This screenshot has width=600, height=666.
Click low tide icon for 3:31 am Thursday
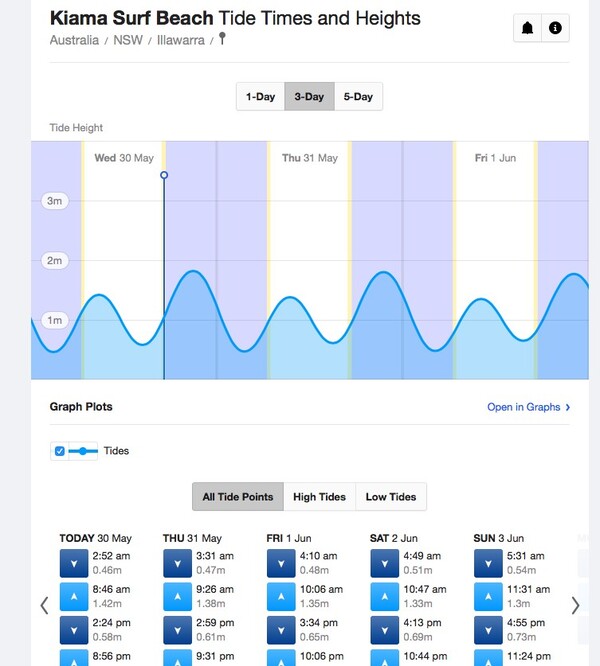[x=177, y=563]
